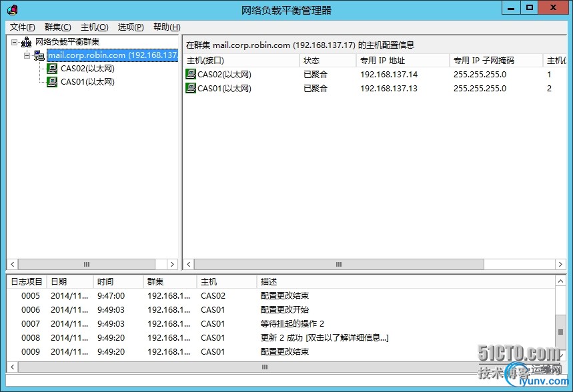Screen dimensions: 573x392
Task: Select CAS01(以太网) row in host list
Action: 375,88
